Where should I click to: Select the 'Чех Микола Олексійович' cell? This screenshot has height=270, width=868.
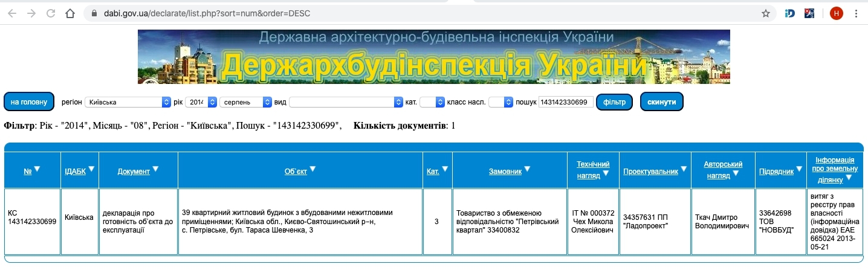point(594,222)
